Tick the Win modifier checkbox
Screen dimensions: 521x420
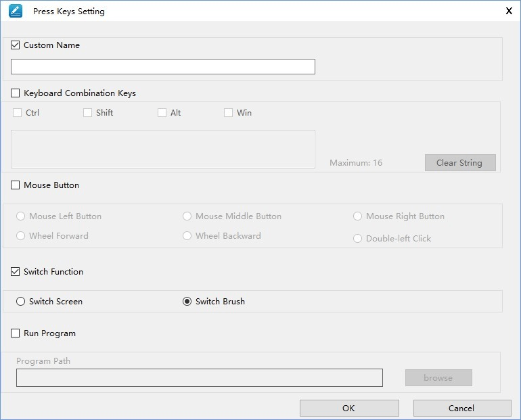point(229,113)
